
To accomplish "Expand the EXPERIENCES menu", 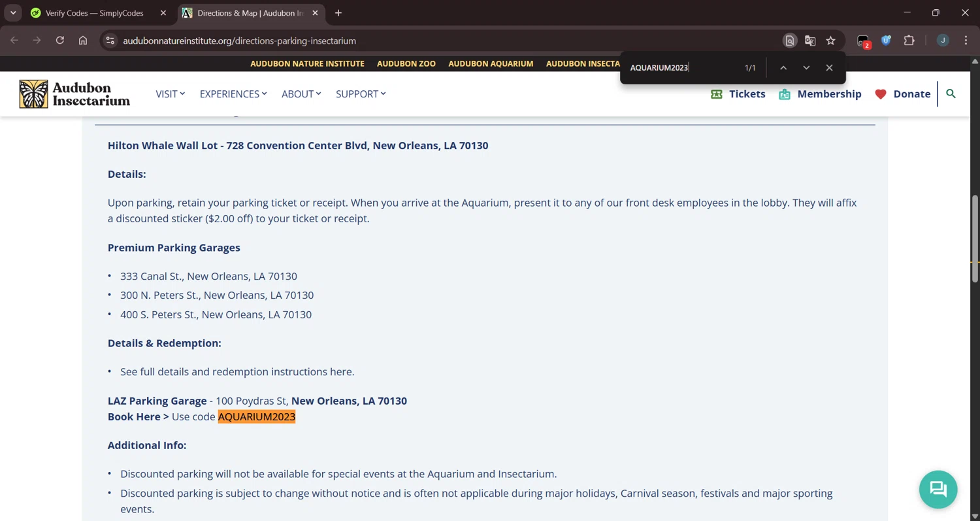I will tap(233, 94).
